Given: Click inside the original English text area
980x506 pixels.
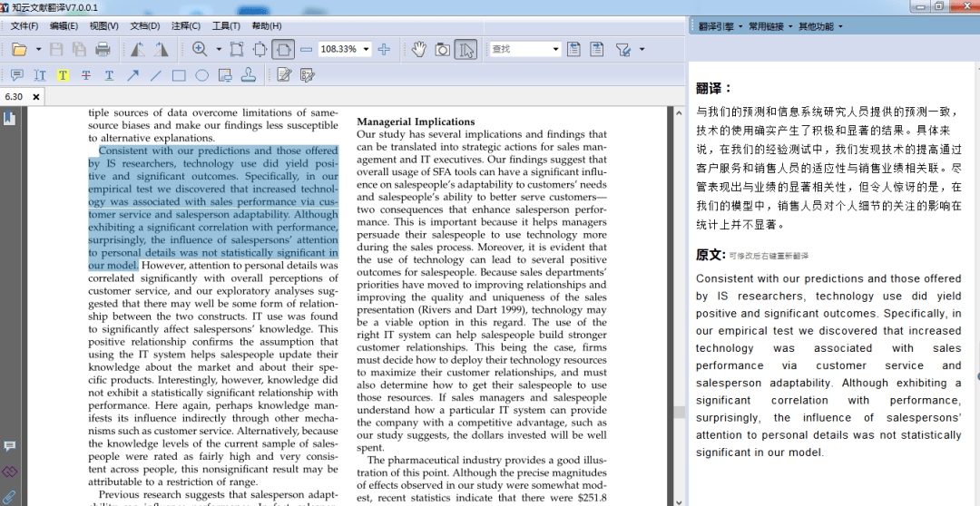Looking at the screenshot, I should (828, 365).
